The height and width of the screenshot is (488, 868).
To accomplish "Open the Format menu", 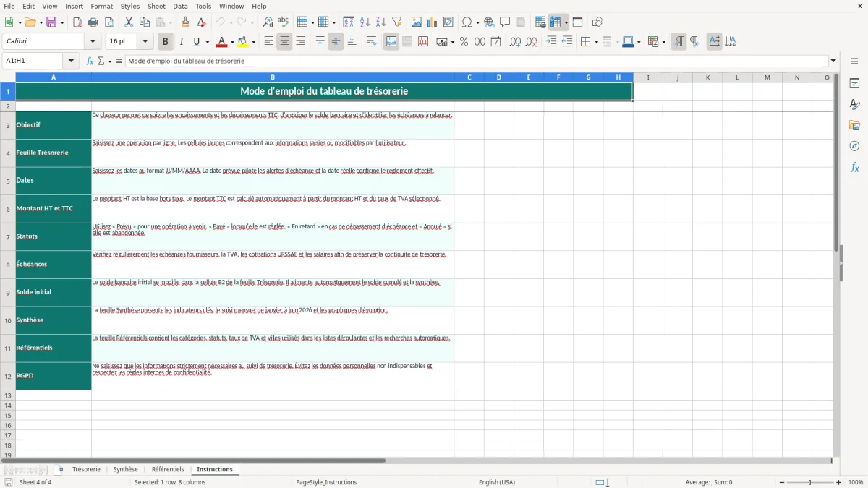I will point(101,6).
